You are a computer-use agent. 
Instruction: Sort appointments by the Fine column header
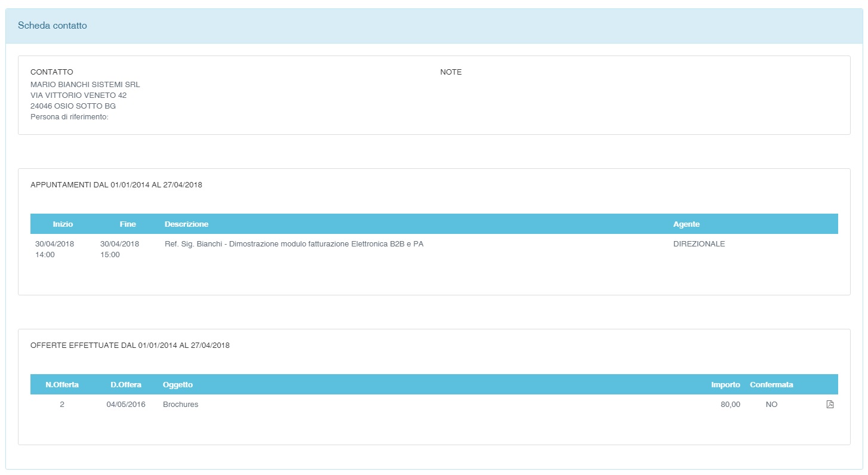click(x=128, y=224)
